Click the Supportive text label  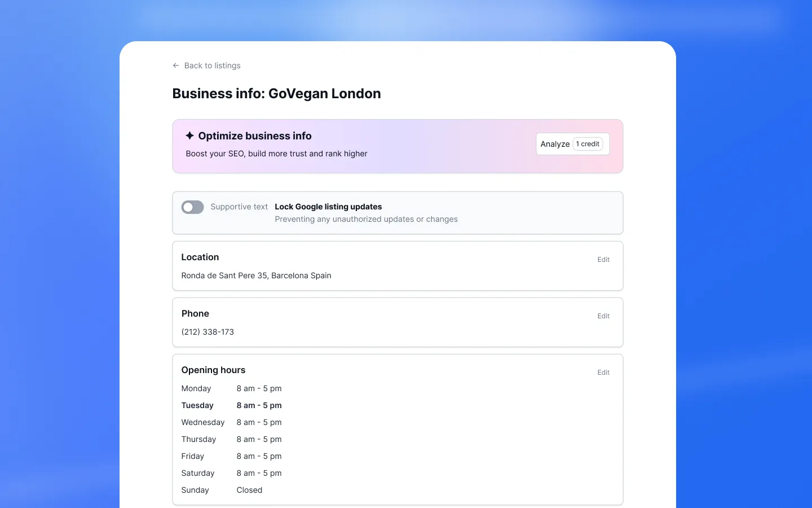click(x=239, y=207)
